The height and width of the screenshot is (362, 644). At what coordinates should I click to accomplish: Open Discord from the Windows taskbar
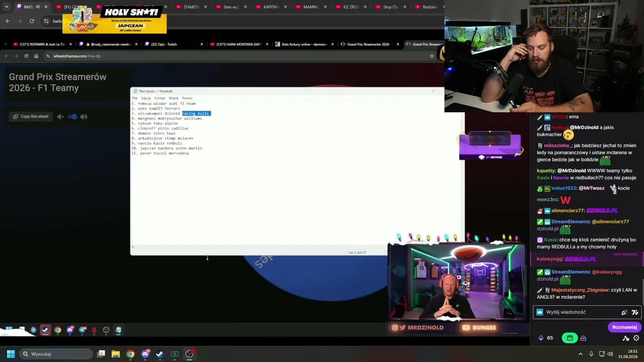point(145,354)
